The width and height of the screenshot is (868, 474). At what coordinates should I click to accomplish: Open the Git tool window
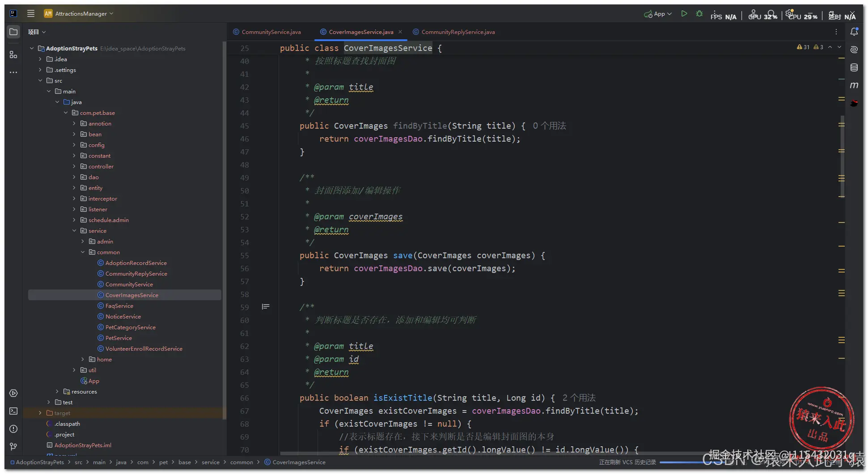[x=13, y=446]
